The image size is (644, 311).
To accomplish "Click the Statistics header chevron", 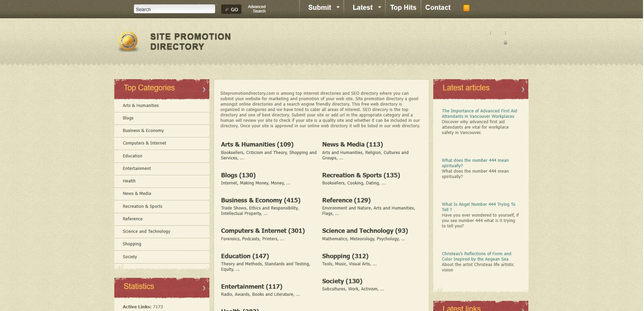I will [x=204, y=288].
